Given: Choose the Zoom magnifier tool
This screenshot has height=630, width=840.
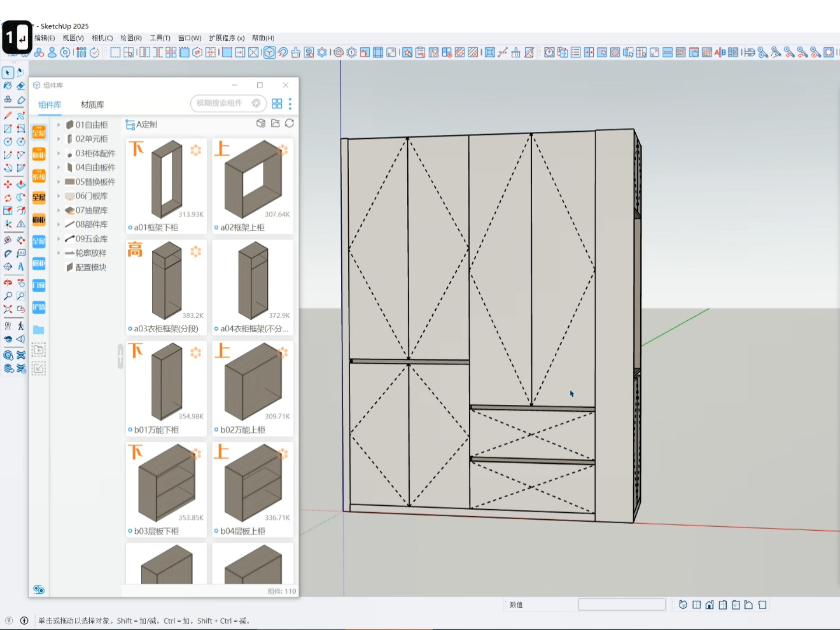Looking at the screenshot, I should coord(8,296).
